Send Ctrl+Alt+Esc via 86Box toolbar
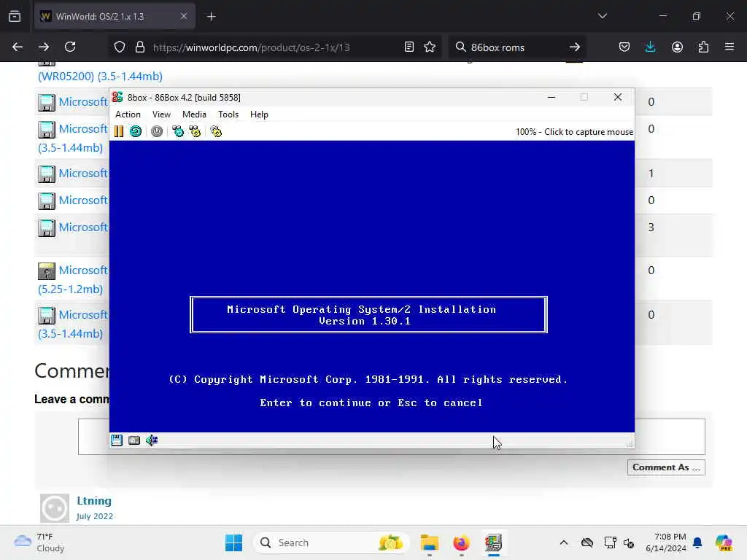This screenshot has height=560, width=747. click(x=195, y=131)
